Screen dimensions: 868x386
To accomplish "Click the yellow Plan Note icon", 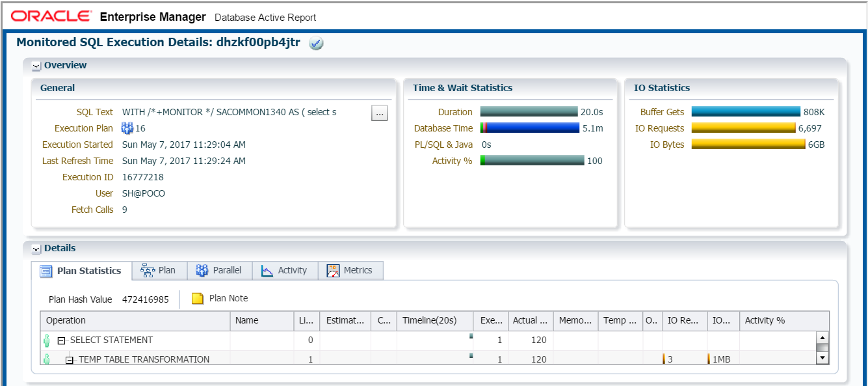I will (198, 299).
